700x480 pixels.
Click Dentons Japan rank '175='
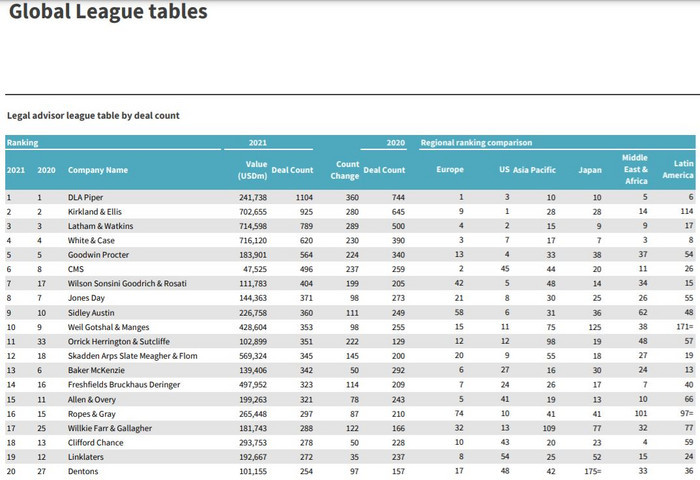[593, 471]
